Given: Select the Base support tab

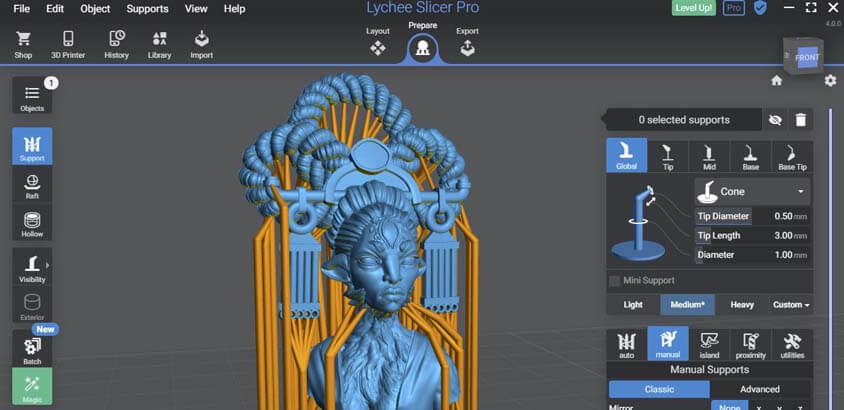Looking at the screenshot, I should [750, 155].
